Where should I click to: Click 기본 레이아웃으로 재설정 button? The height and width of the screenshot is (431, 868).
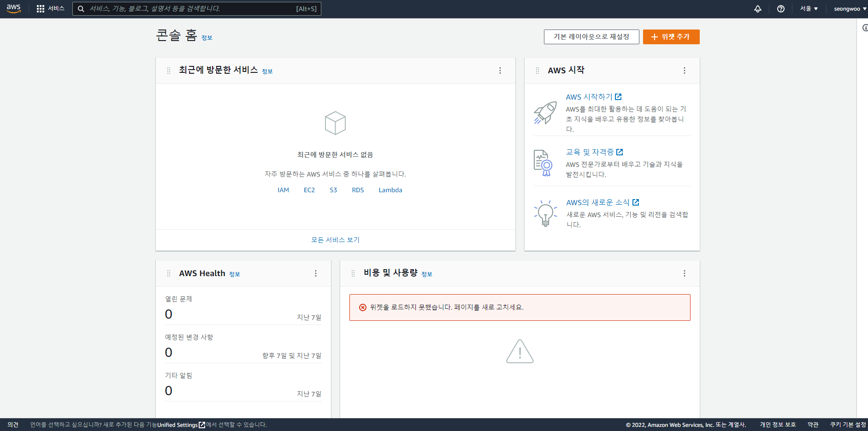coord(591,37)
